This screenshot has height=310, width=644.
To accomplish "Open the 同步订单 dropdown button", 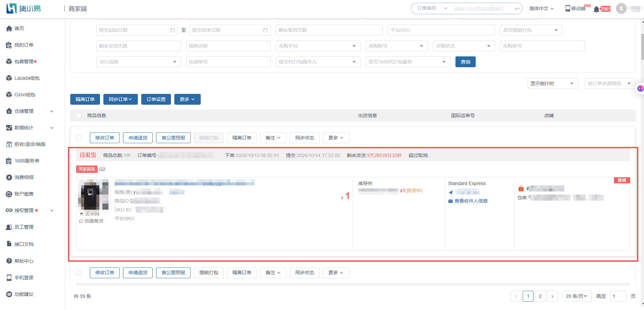I will (x=120, y=99).
